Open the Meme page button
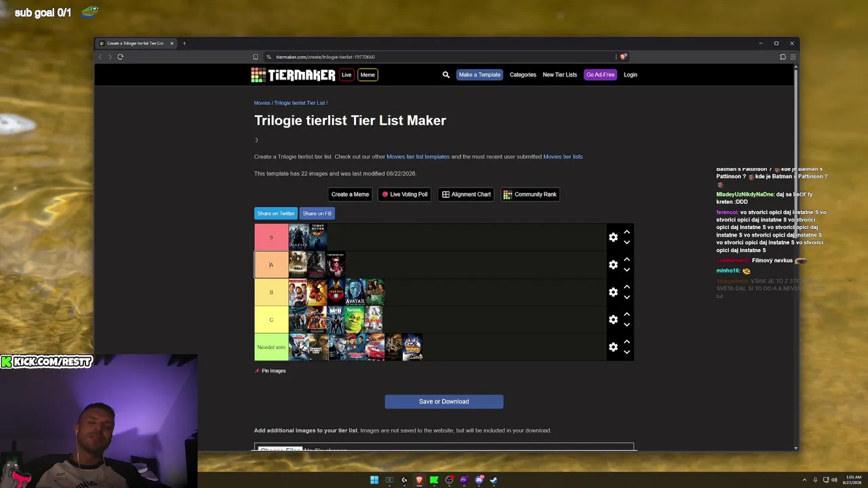This screenshot has height=488, width=868. point(368,75)
